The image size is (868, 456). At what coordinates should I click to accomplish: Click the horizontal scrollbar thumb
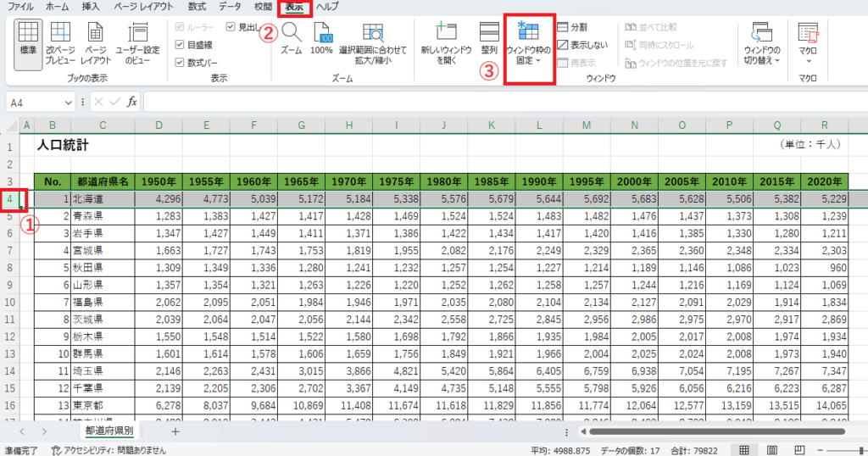pyautogui.click(x=717, y=431)
